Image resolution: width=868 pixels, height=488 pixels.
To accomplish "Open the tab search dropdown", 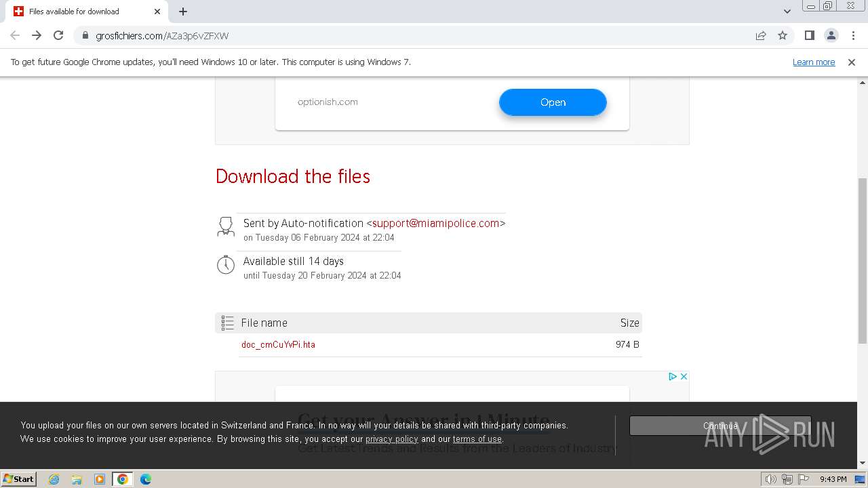I will (x=787, y=12).
